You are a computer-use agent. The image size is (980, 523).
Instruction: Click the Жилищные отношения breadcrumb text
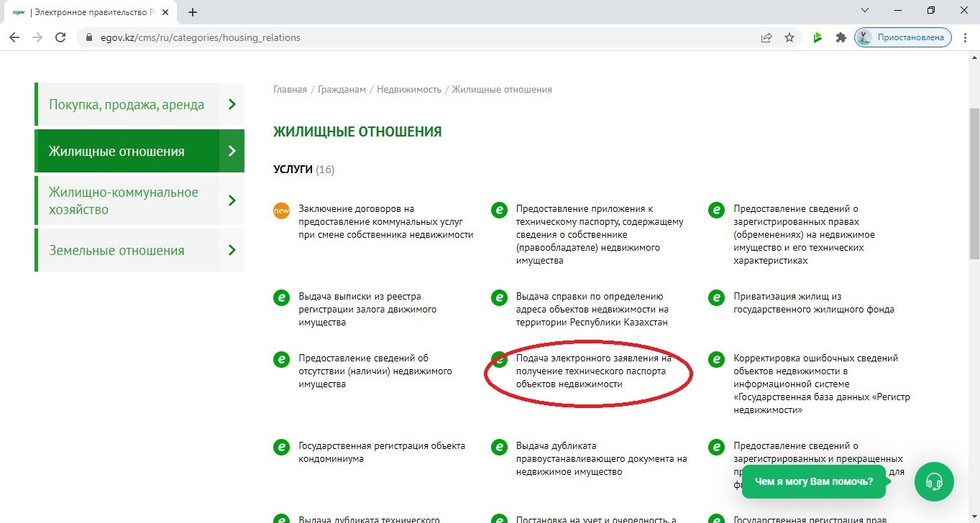click(x=502, y=89)
